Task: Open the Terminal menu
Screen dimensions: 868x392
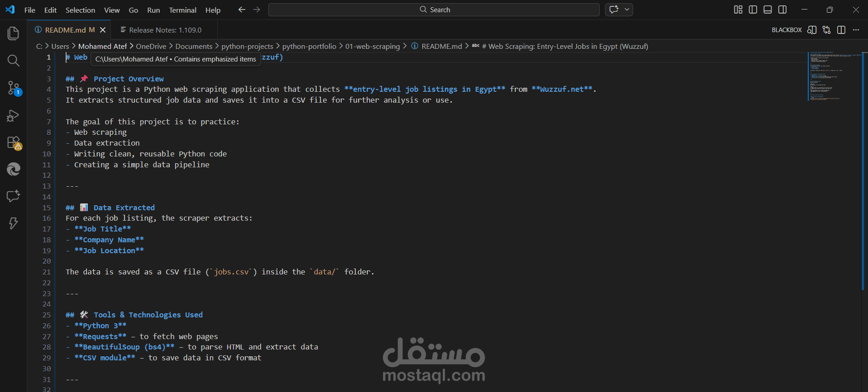Action: point(182,10)
